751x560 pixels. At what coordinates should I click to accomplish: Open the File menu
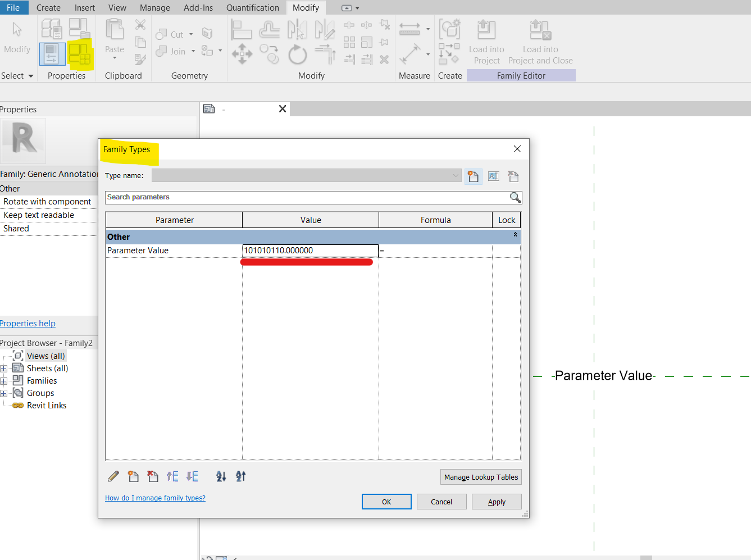click(13, 7)
